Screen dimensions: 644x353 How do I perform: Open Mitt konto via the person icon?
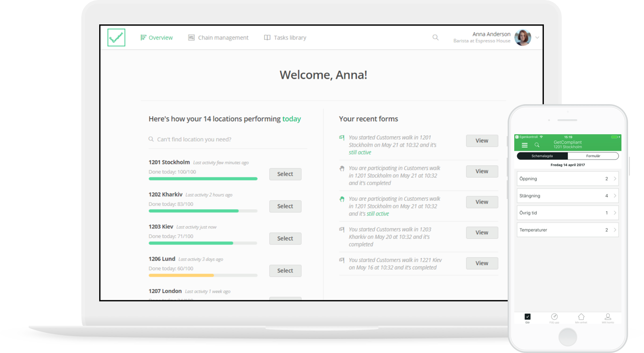coord(607,317)
